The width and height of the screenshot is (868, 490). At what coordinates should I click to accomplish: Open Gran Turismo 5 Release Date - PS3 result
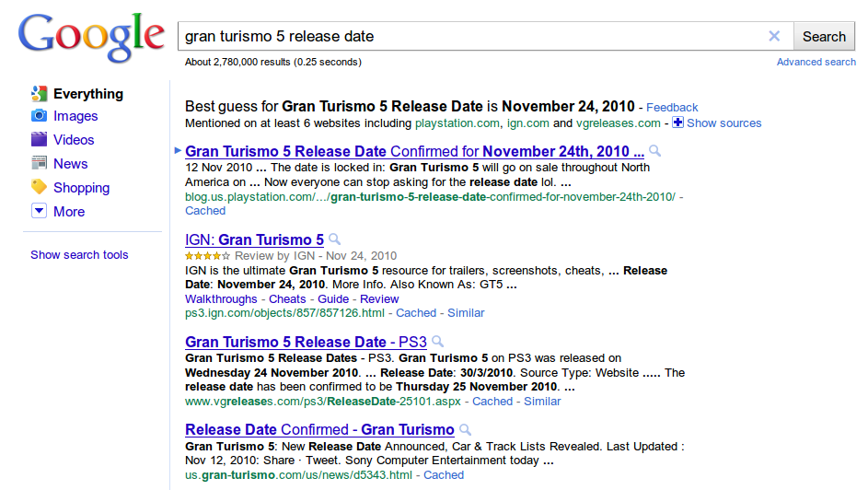307,342
